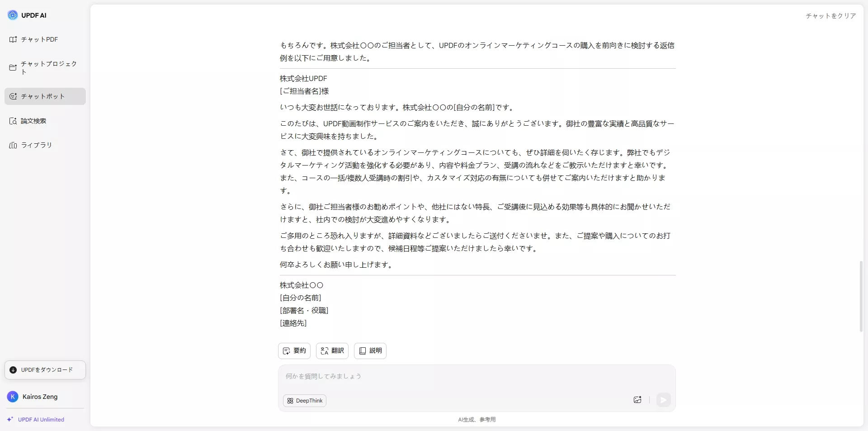Click the chat scrollbar thumb

click(x=861, y=296)
